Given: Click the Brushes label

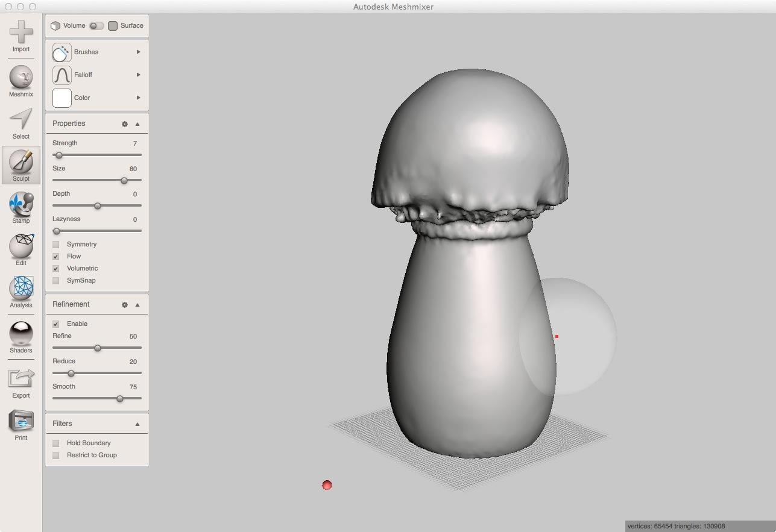Looking at the screenshot, I should [86, 52].
